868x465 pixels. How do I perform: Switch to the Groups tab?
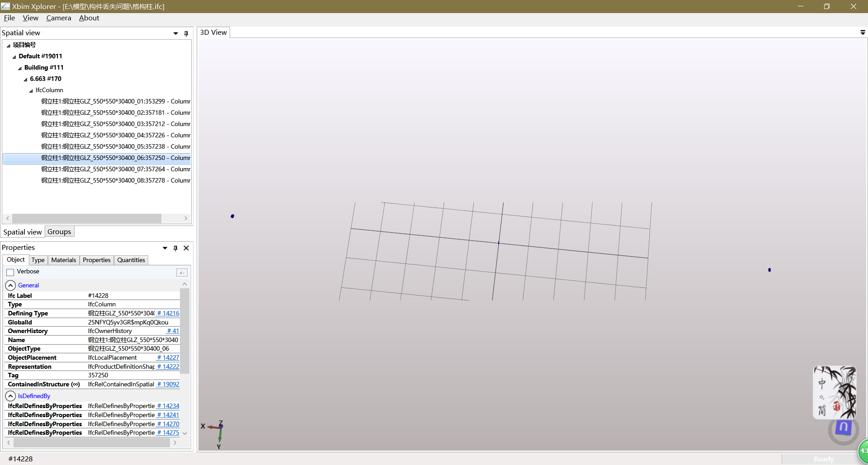tap(59, 231)
